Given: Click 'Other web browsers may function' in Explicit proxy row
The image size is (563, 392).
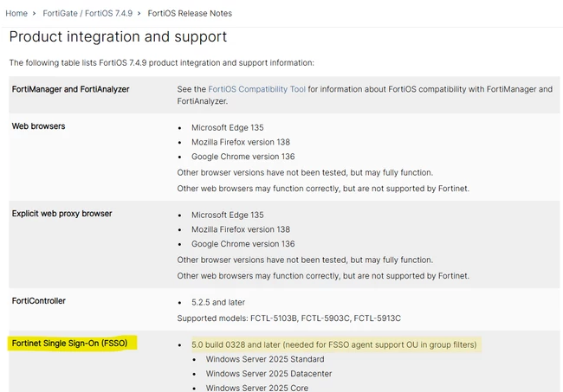Looking at the screenshot, I should [x=323, y=276].
